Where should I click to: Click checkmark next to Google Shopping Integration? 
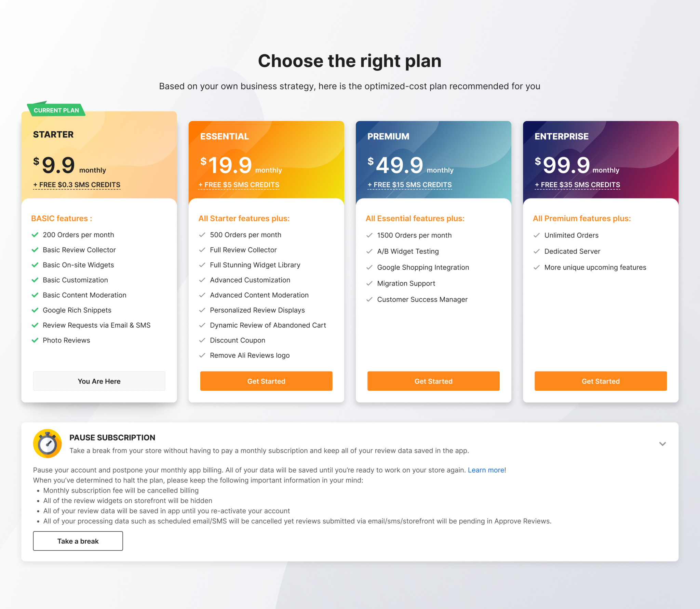(369, 268)
